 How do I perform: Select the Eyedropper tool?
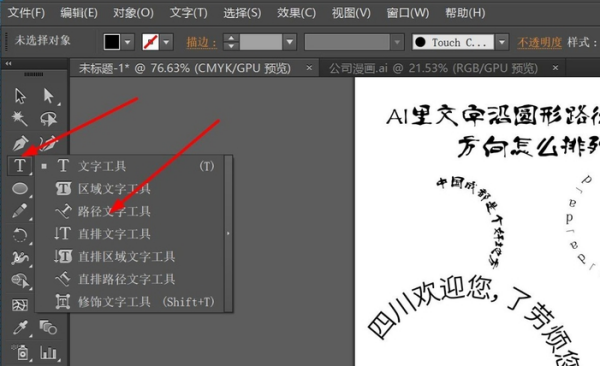[x=20, y=328]
